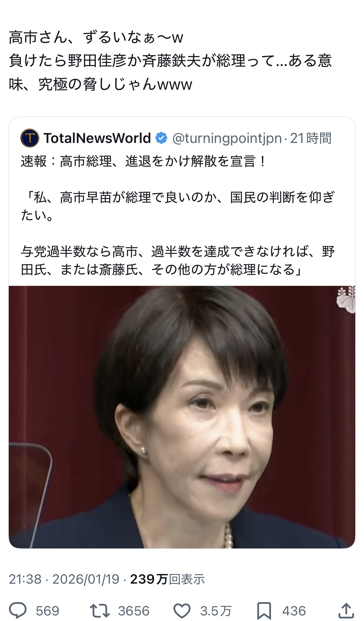
Task: Select the main post text 高市さん、ずるいなぁ
Action: [x=96, y=37]
